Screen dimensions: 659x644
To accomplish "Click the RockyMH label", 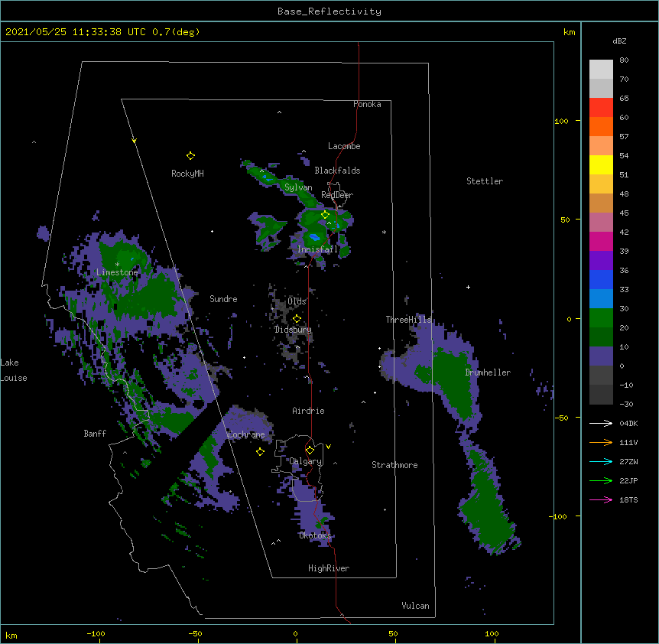I will 187,174.
